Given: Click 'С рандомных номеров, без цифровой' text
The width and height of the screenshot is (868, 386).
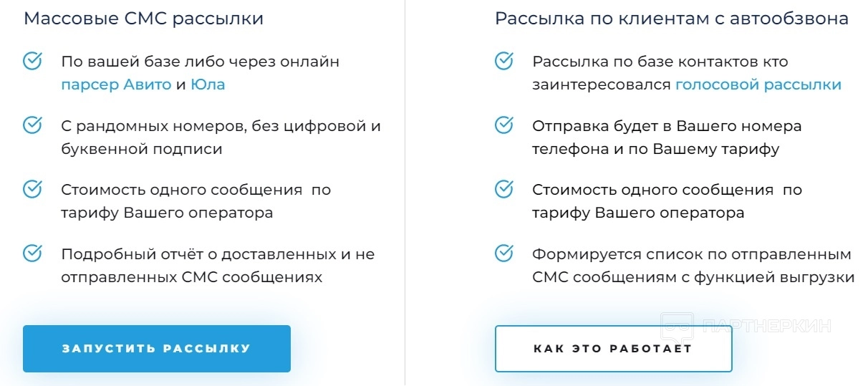Looking at the screenshot, I should 221,127.
